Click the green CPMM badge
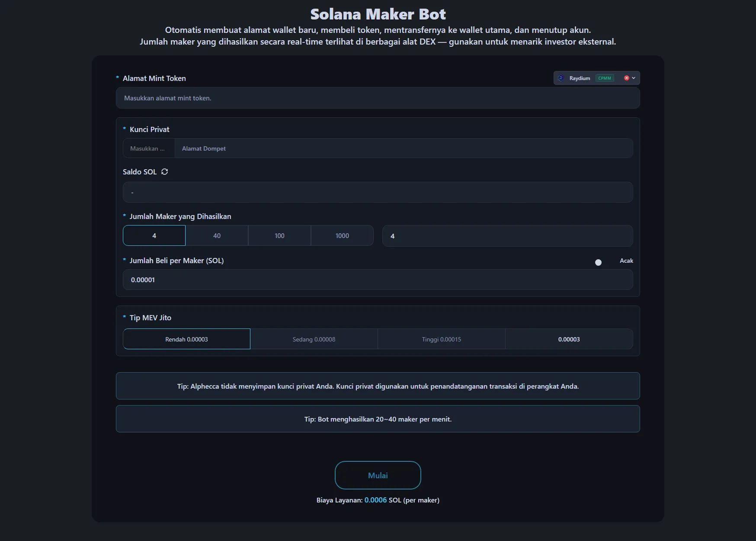 coord(604,78)
